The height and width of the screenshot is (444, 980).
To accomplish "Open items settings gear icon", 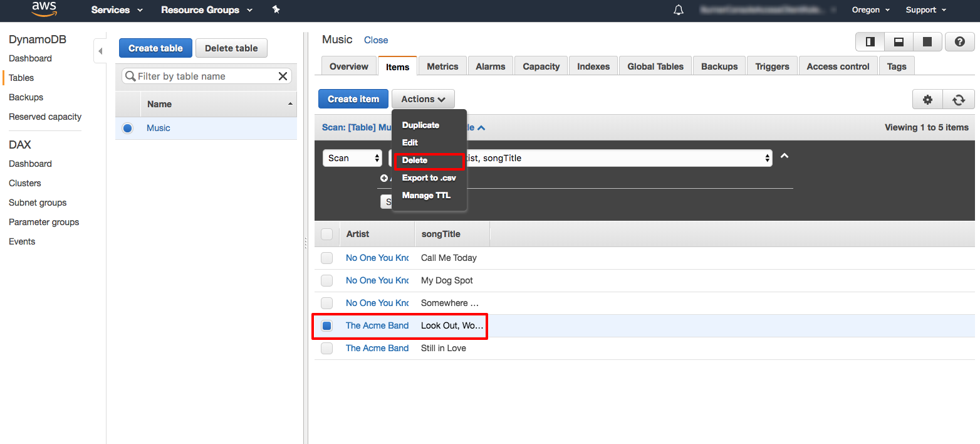I will coord(927,99).
